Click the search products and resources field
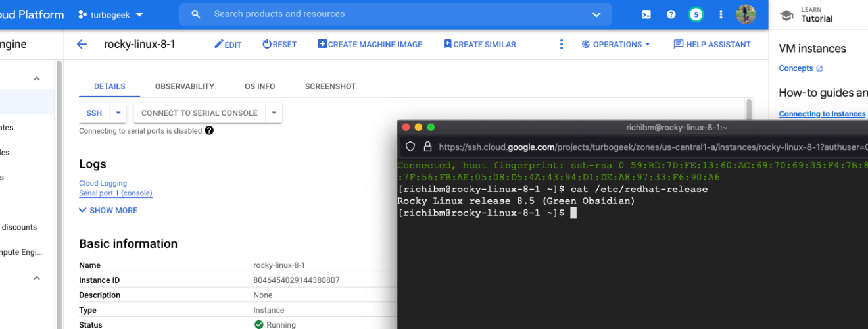Image resolution: width=868 pixels, height=329 pixels. tap(395, 14)
